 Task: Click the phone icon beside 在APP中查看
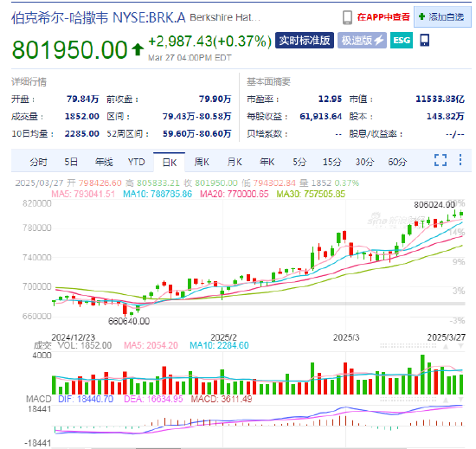(x=347, y=17)
